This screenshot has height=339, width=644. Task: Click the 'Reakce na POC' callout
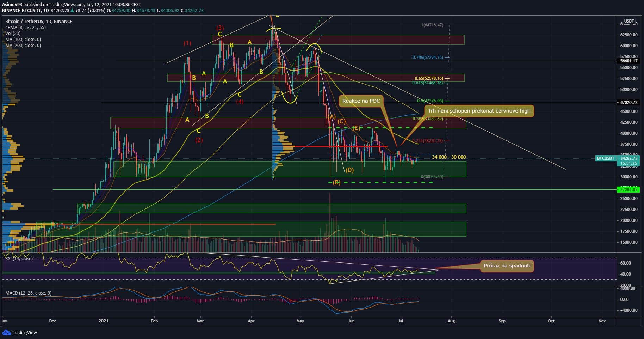click(x=361, y=101)
